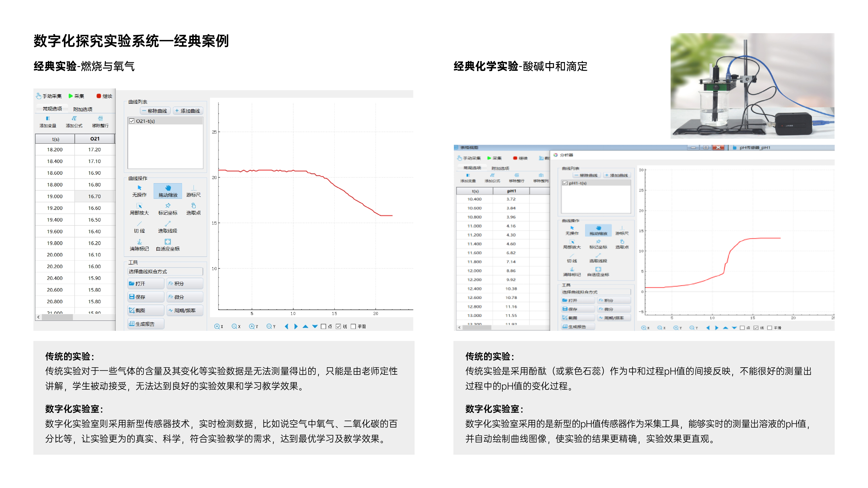
Task: Open the pH传感器_pH1 window tab
Action: 754,147
